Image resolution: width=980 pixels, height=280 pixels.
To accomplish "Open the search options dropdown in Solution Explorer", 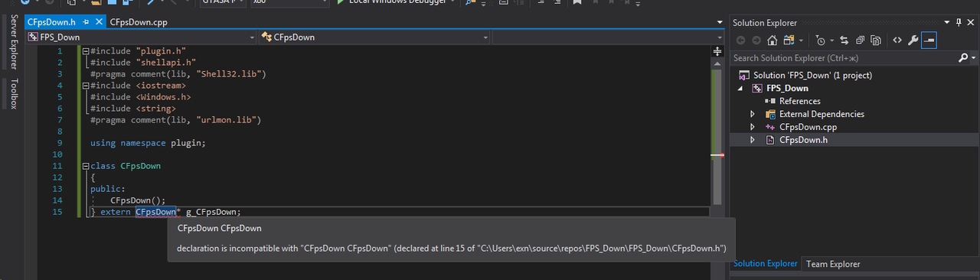I will click(x=973, y=57).
